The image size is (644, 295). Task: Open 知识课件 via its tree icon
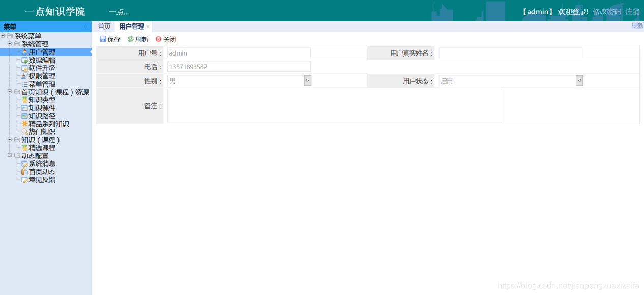[x=24, y=108]
